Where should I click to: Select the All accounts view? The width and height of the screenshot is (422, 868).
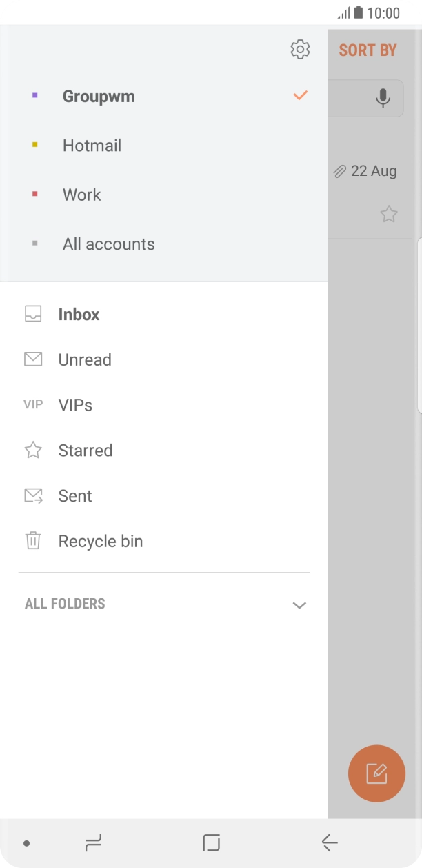click(x=108, y=244)
